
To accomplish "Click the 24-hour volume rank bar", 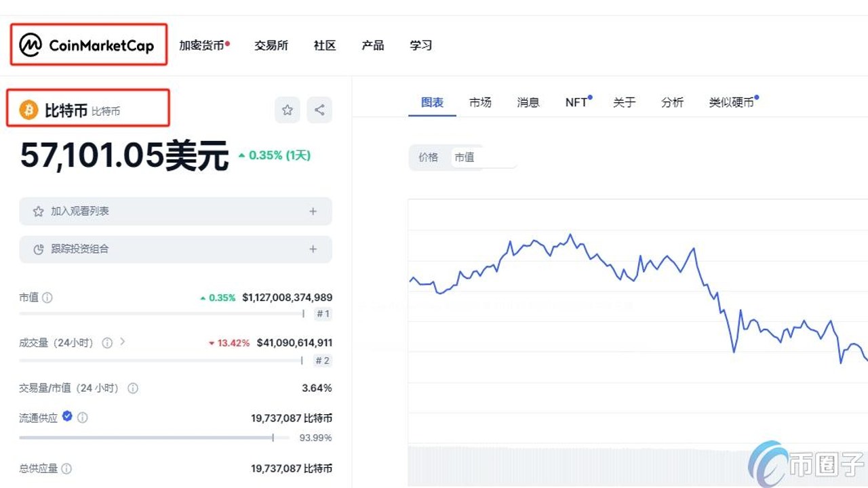I will pyautogui.click(x=161, y=360).
